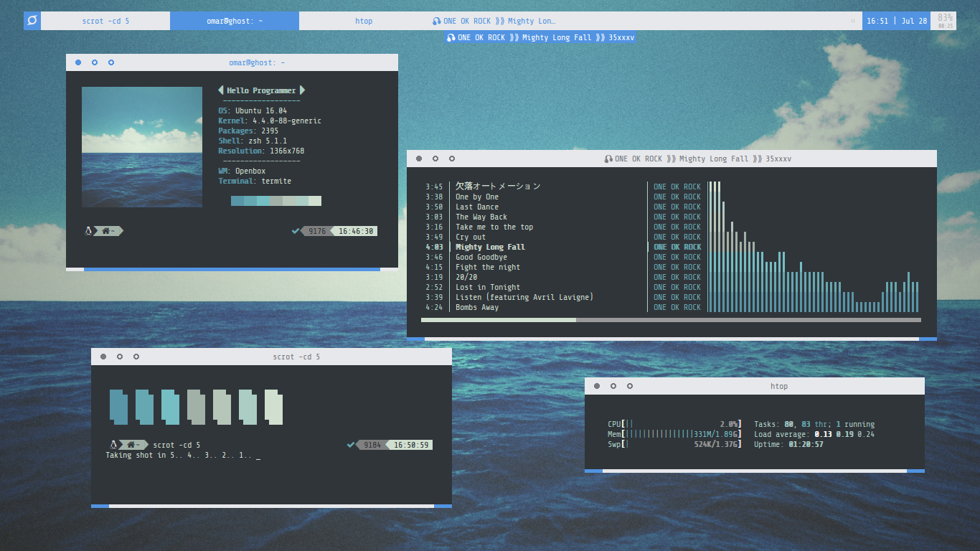Click ONE OK ROCK artist in Bombs Away row
Viewport: 980px width, 551px height.
click(x=677, y=307)
